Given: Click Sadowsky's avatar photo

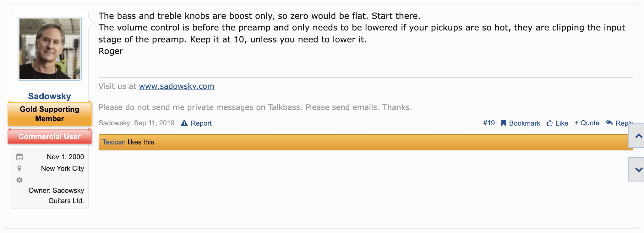Looking at the screenshot, I should 50,49.
